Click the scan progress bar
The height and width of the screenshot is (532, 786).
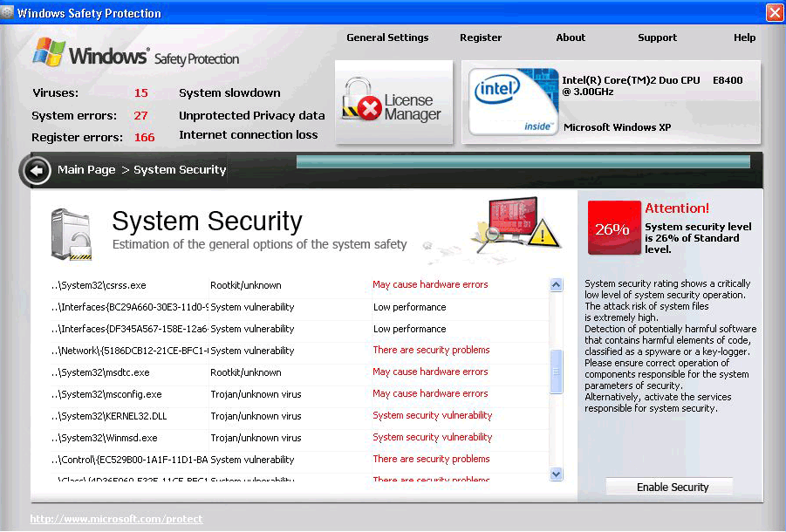(523, 162)
